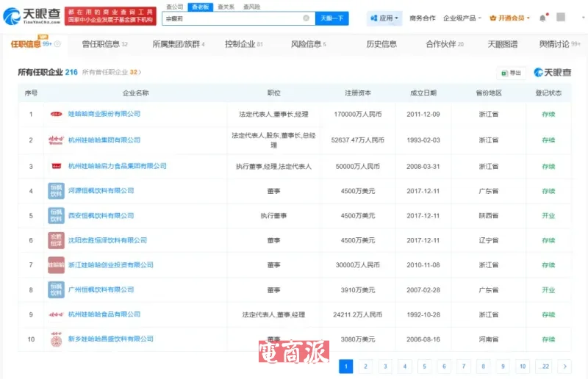Screen dimensions: 588x379
Task: Go to page 3
Action: (x=385, y=367)
